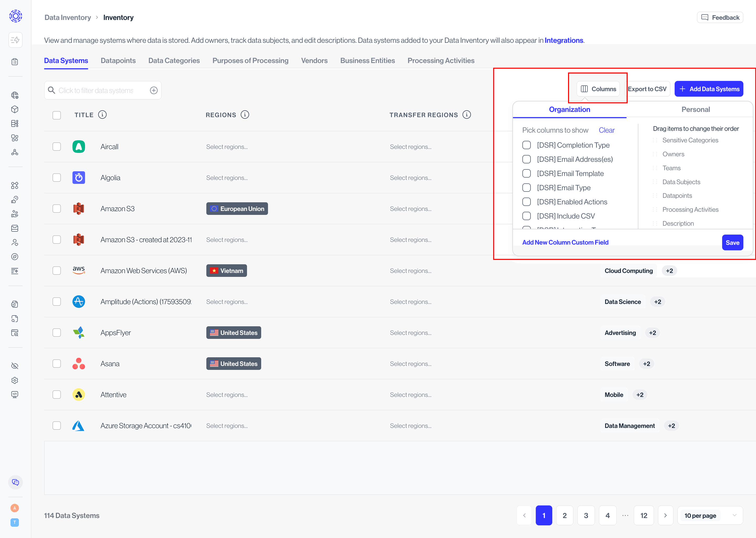Click the orange 'A' avatar in the sidebar
The image size is (756, 538).
pyautogui.click(x=14, y=508)
